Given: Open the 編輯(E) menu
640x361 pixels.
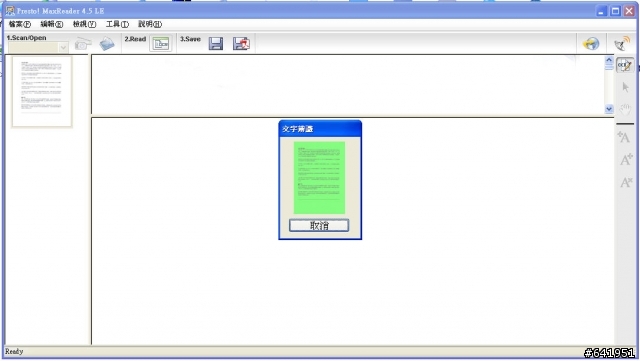Looking at the screenshot, I should tap(51, 24).
